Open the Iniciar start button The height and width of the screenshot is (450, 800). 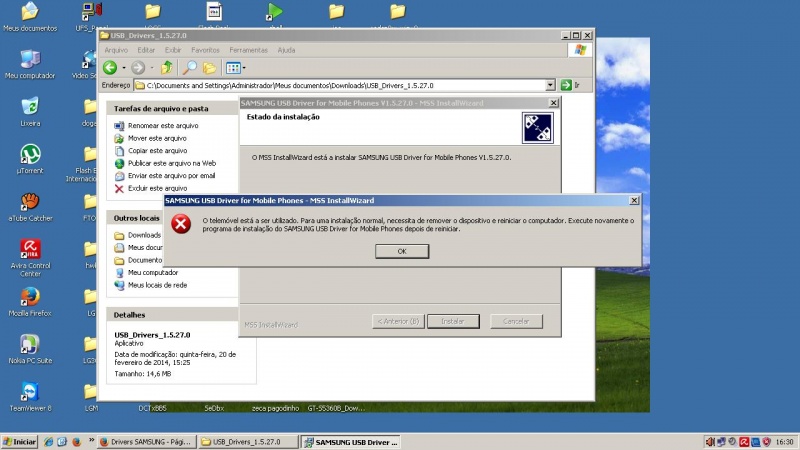19,442
